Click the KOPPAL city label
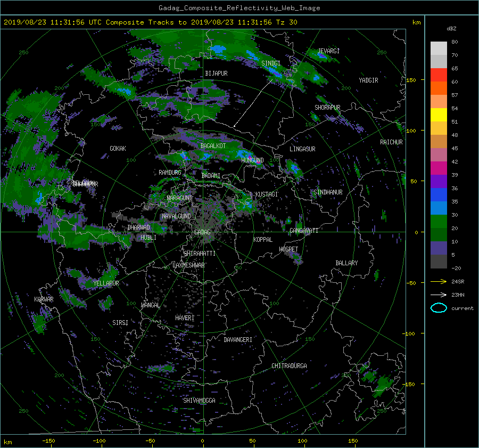The height and width of the screenshot is (448, 479). tap(263, 239)
